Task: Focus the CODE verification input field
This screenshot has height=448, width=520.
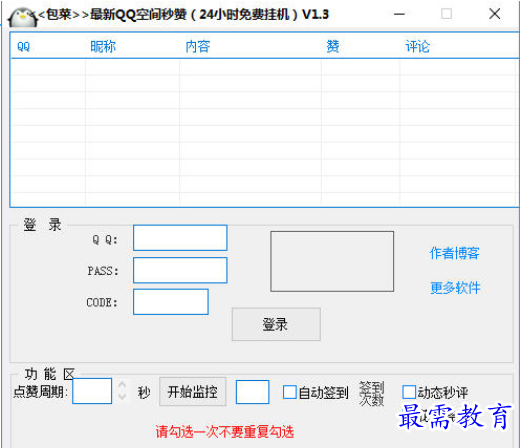Action: tap(171, 302)
